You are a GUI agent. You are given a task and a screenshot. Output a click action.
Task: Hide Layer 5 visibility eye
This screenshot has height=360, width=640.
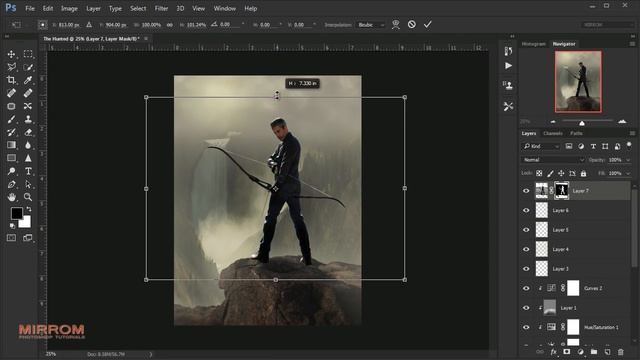[x=526, y=230]
